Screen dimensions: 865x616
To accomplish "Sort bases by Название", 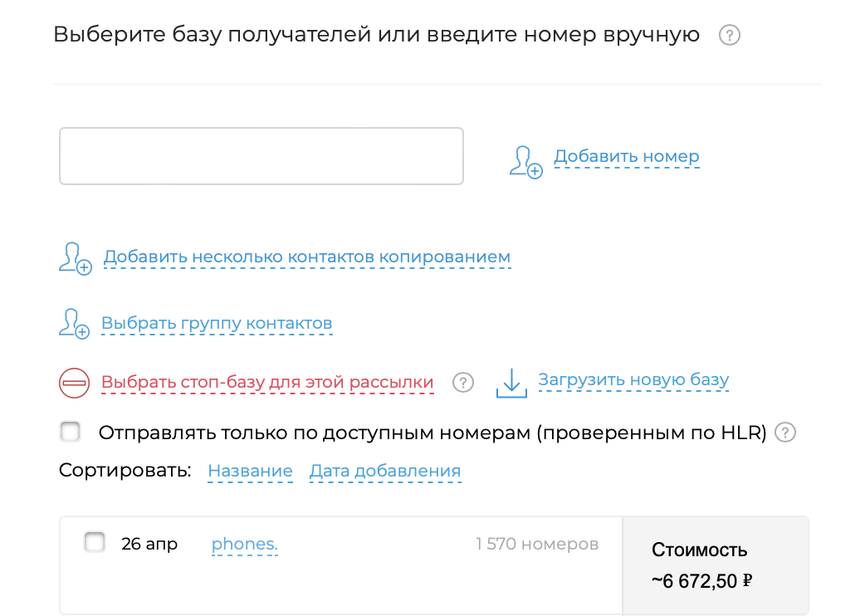I will pos(250,472).
